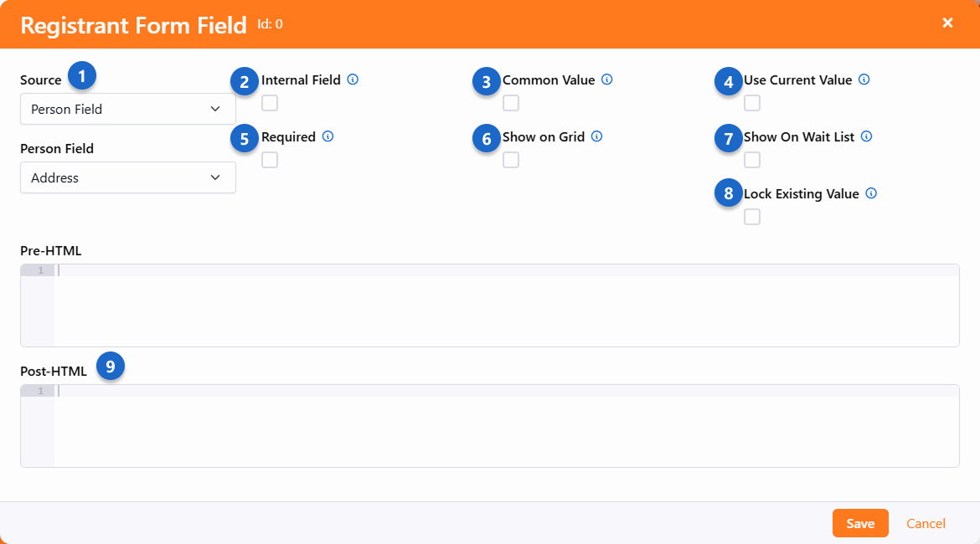This screenshot has width=980, height=544.
Task: Click info icon next to Internal Field
Action: [x=353, y=80]
